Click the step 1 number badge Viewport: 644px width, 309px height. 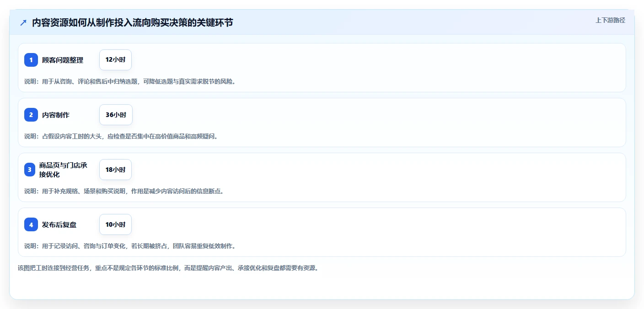[x=31, y=60]
